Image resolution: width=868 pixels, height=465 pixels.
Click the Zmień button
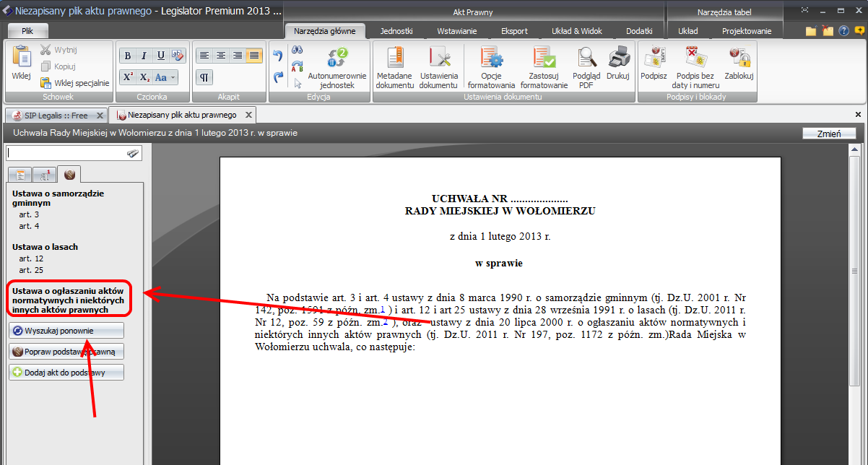(x=829, y=133)
